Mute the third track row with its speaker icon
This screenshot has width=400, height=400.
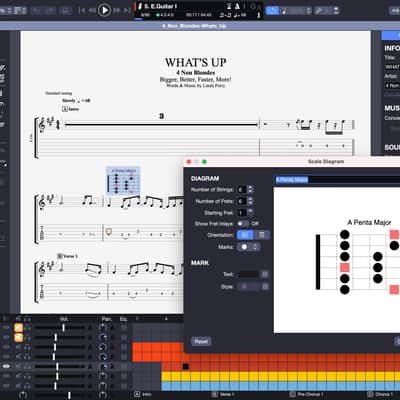(18, 347)
